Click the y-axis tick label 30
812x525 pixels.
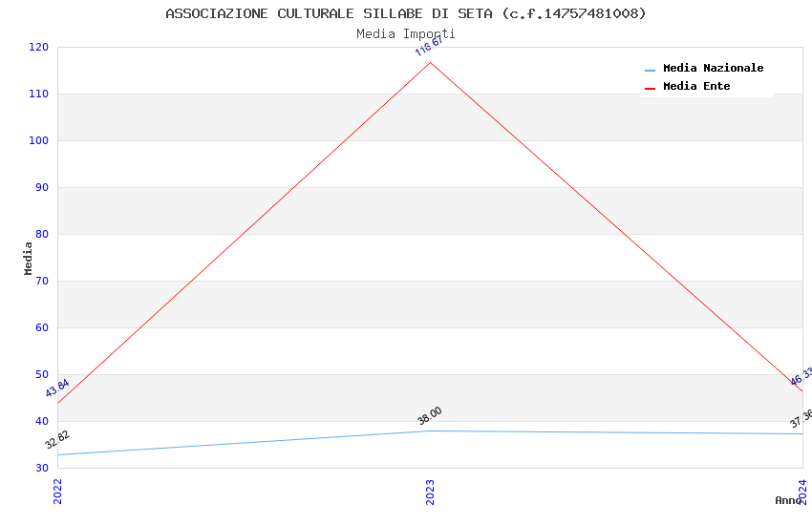pyautogui.click(x=42, y=468)
